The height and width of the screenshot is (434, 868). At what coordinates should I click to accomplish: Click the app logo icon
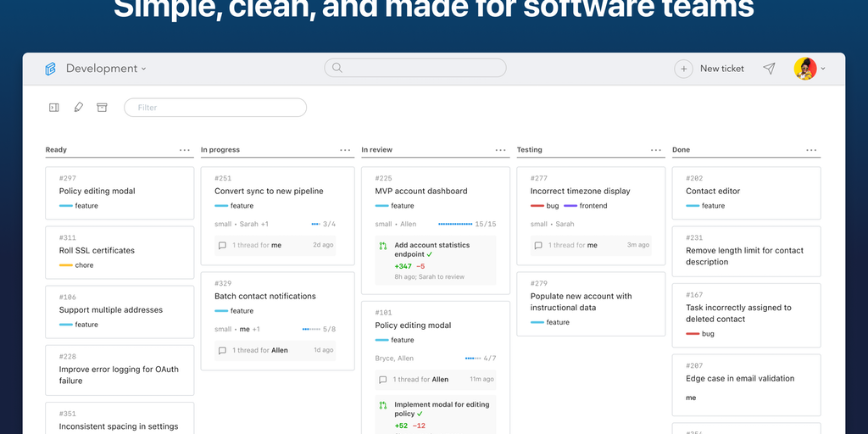[51, 69]
